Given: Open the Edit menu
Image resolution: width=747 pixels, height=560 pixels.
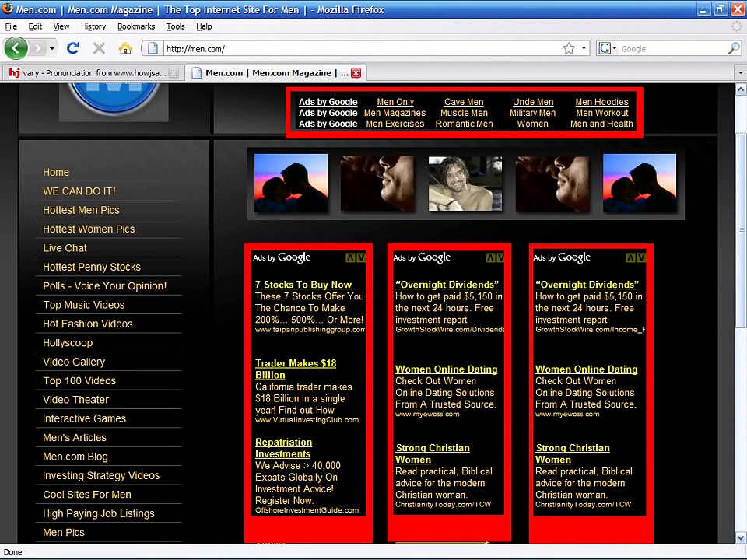Looking at the screenshot, I should [35, 26].
